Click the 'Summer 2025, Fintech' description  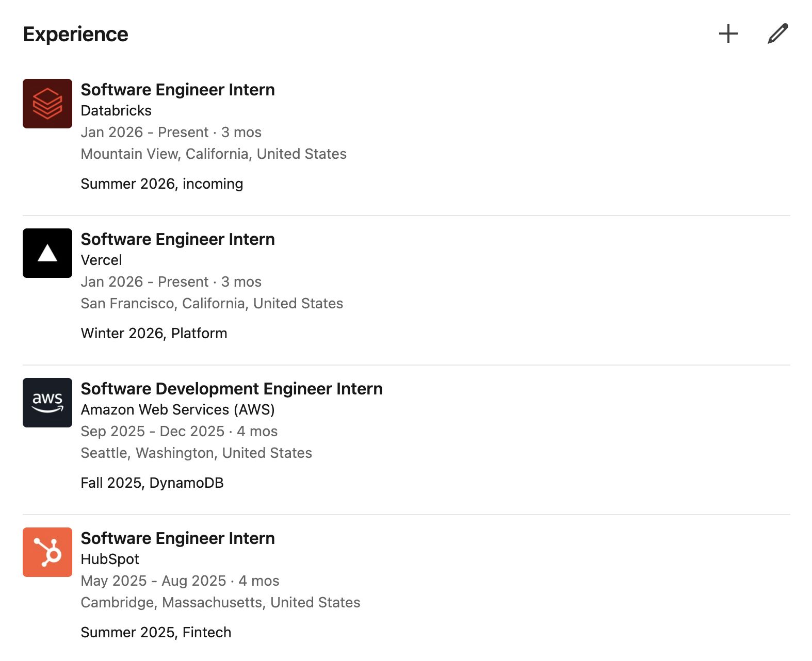pyautogui.click(x=156, y=633)
